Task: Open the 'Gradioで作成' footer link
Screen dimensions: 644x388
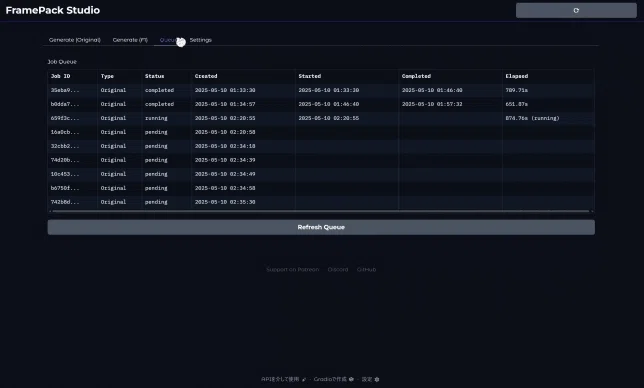Action: coord(334,379)
